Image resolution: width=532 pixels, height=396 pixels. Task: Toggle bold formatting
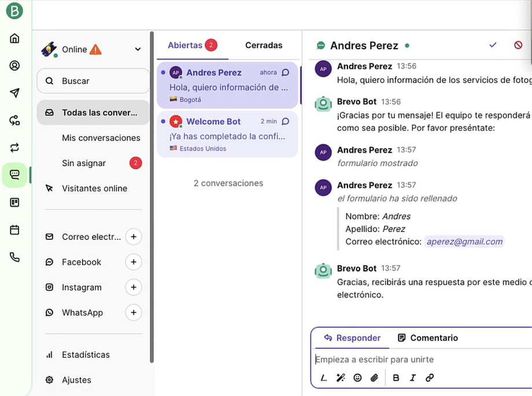tap(396, 378)
